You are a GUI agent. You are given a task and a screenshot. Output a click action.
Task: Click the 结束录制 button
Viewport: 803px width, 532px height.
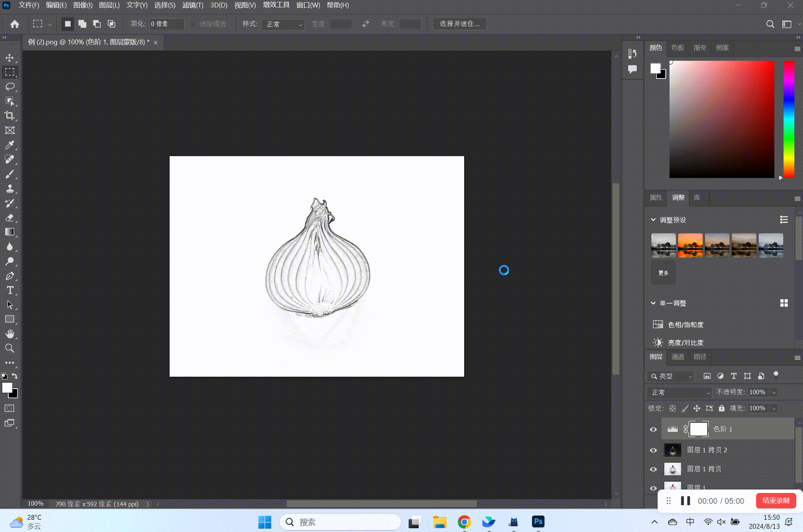pos(776,501)
